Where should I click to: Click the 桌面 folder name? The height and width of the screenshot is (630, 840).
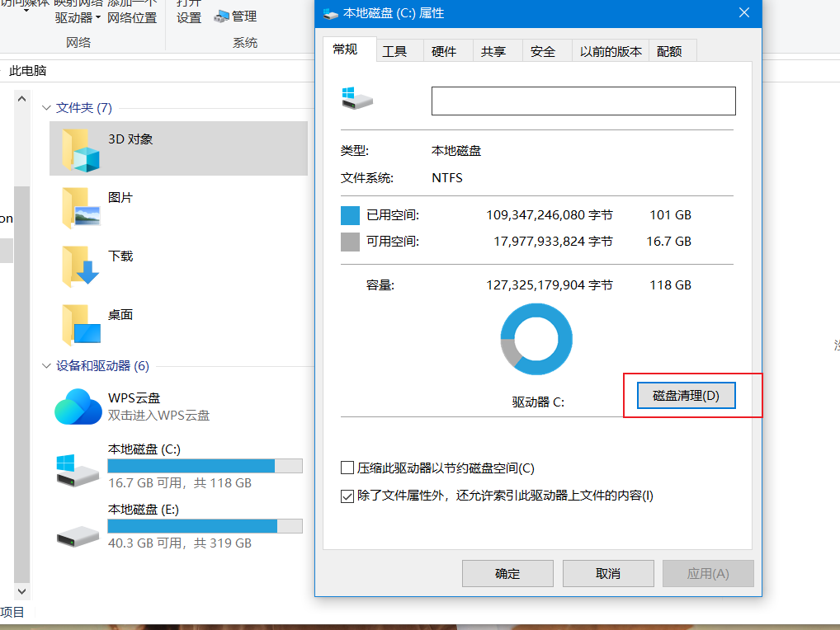120,314
